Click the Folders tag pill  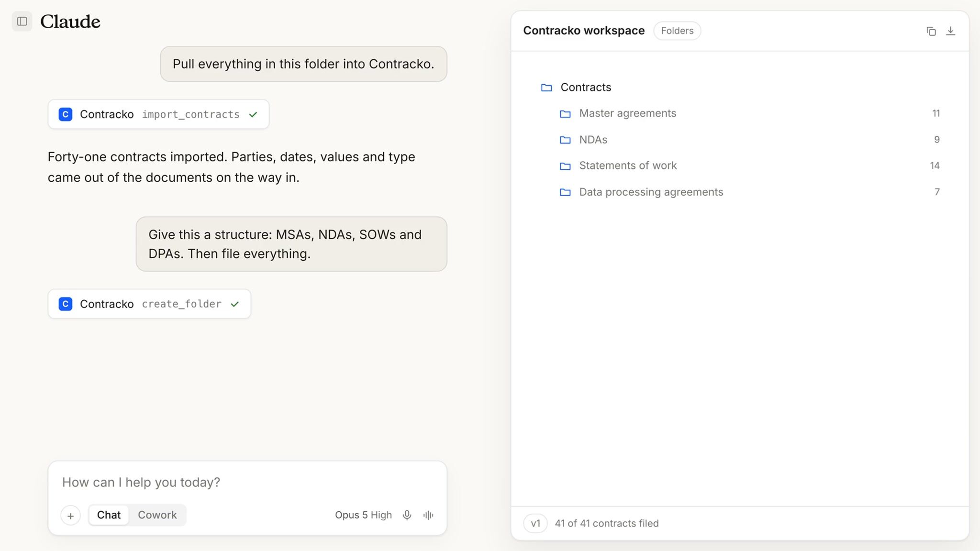pos(677,31)
